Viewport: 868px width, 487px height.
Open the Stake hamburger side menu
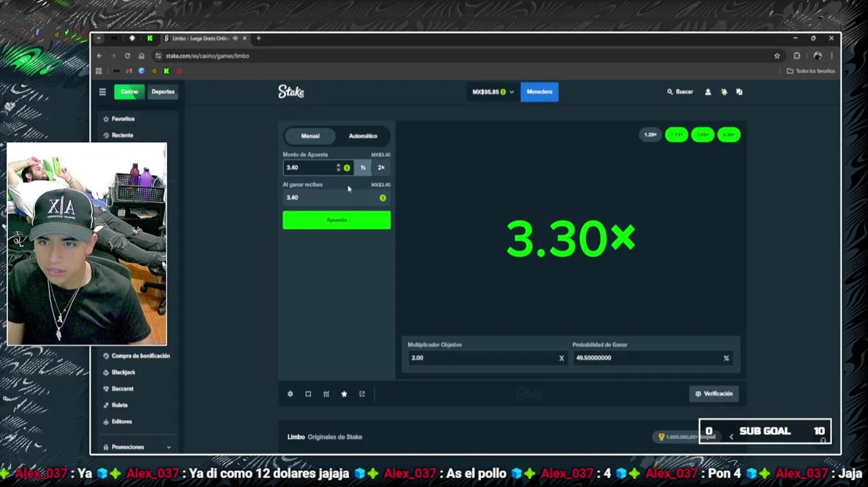[x=102, y=92]
